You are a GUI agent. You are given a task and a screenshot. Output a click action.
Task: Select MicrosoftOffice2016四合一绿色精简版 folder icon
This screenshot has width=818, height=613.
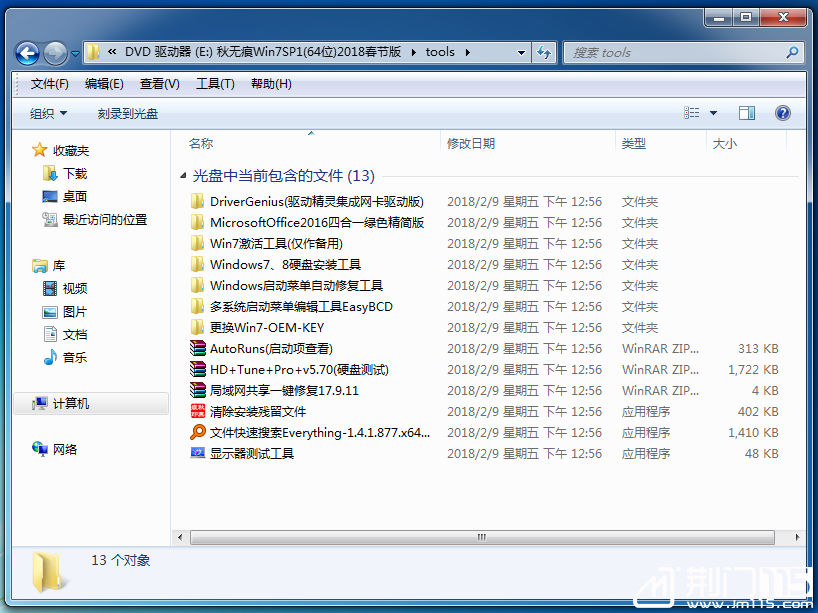(x=197, y=223)
